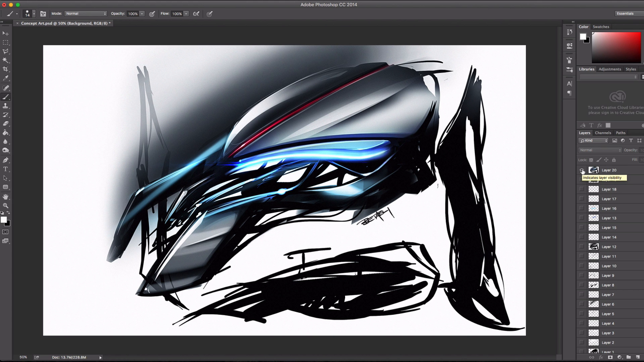
Task: Switch to the Styles tab
Action: pyautogui.click(x=631, y=69)
